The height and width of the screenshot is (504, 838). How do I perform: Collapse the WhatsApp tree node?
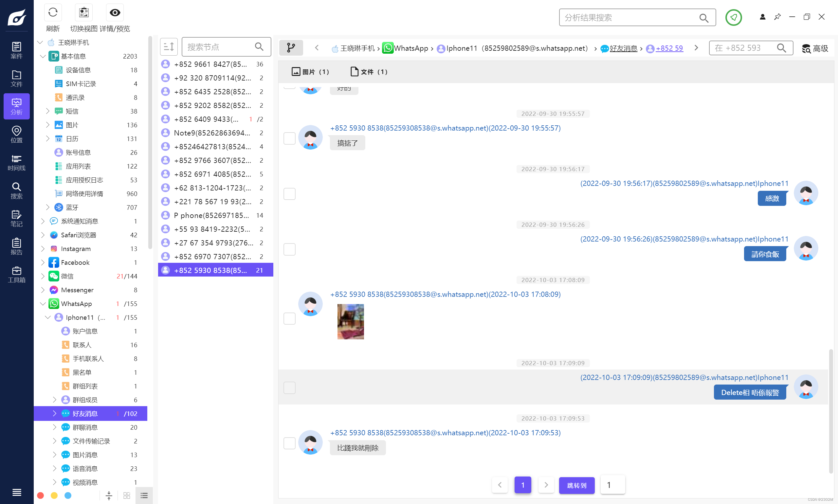(x=43, y=304)
